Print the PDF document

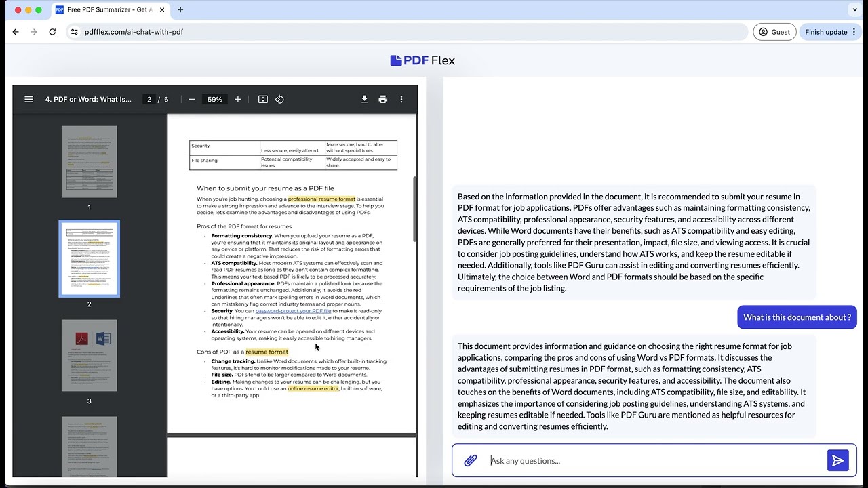pos(383,99)
